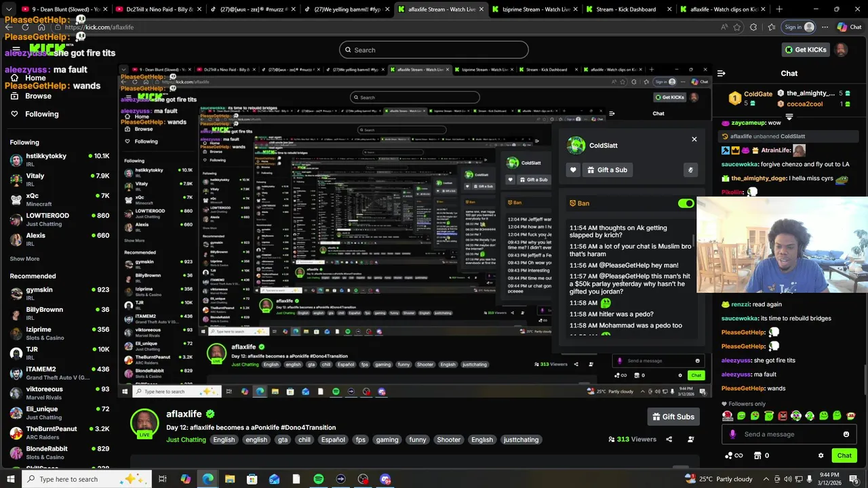Open the Just Chatting category link
Image resolution: width=868 pixels, height=488 pixels.
click(x=186, y=440)
